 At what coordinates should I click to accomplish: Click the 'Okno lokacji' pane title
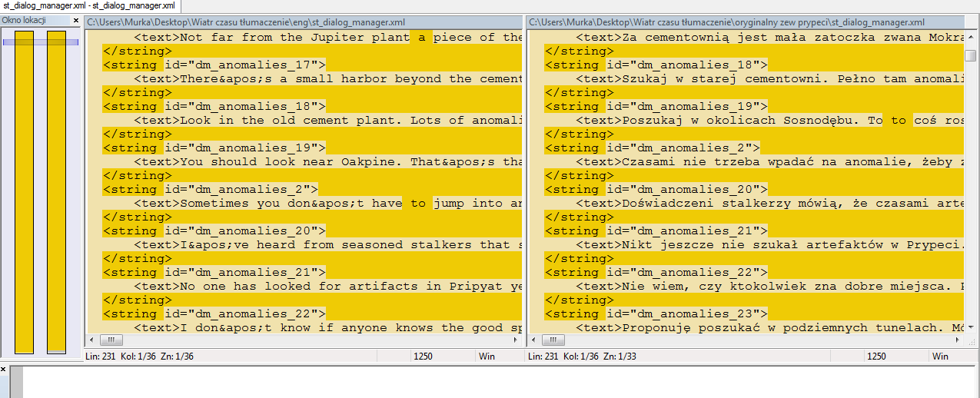point(23,21)
